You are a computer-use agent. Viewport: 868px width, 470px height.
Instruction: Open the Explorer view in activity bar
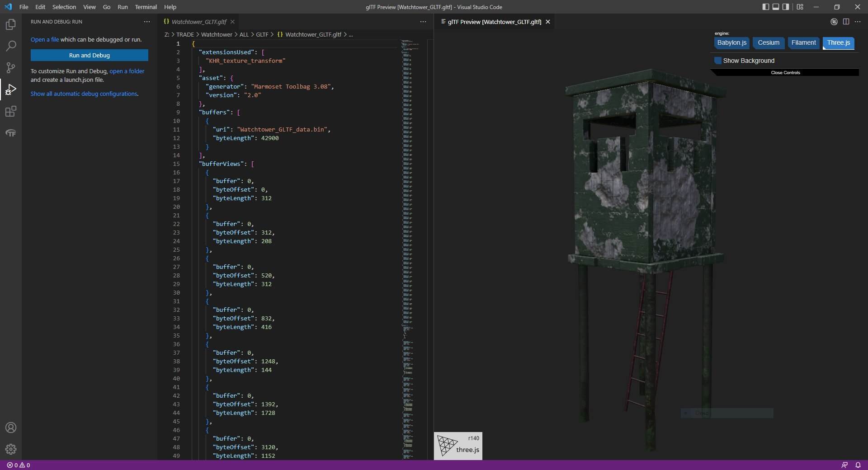tap(11, 24)
